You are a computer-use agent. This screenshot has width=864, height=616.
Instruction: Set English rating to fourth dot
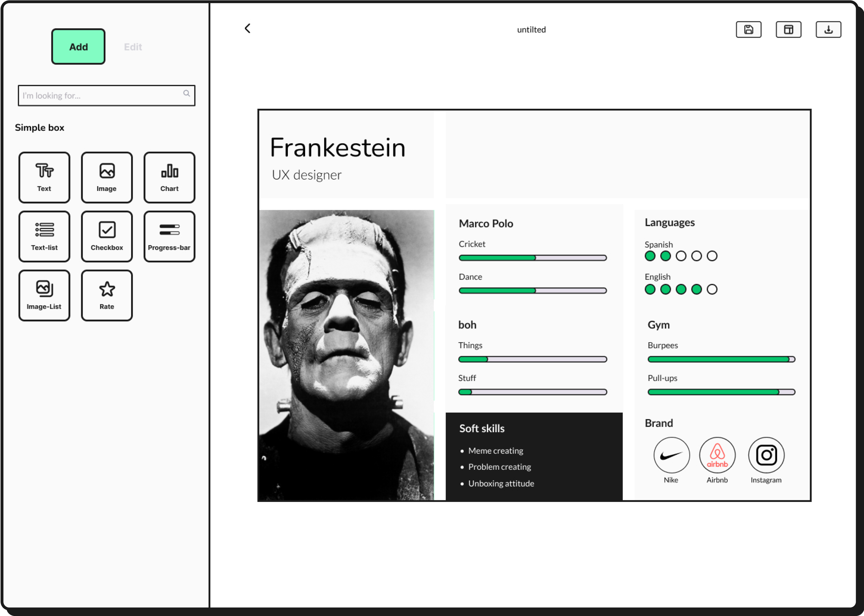point(697,290)
